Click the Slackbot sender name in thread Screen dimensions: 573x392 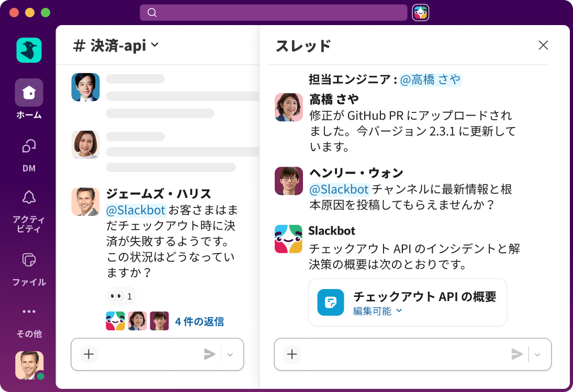332,230
